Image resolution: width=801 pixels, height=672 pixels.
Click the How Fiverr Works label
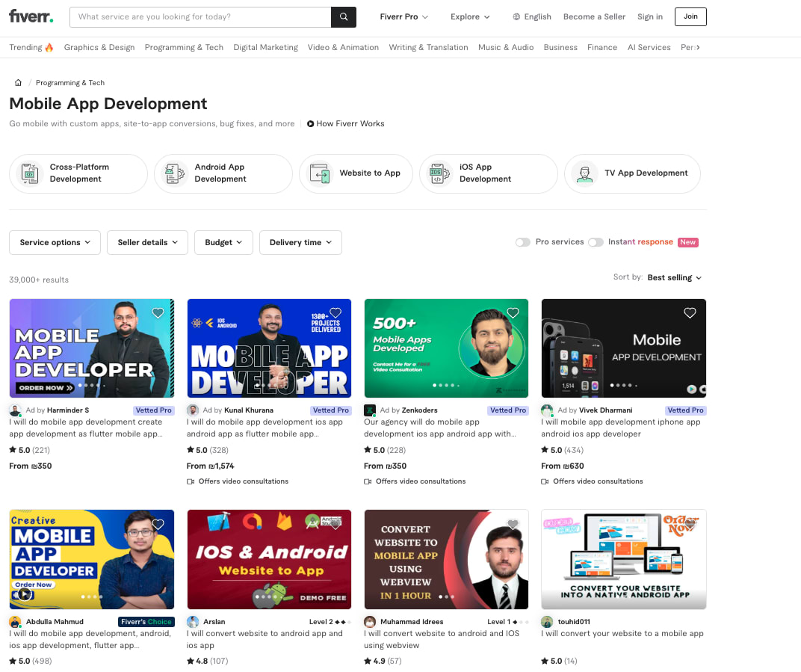(350, 123)
